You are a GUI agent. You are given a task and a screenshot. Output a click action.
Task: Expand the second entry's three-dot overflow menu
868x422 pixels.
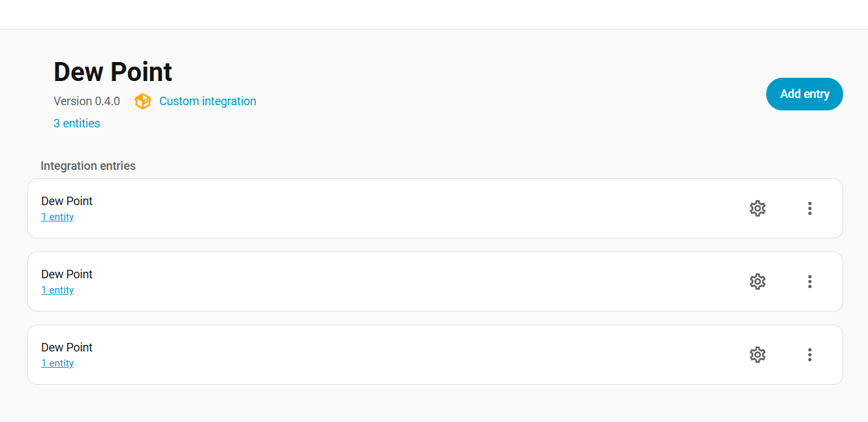809,282
